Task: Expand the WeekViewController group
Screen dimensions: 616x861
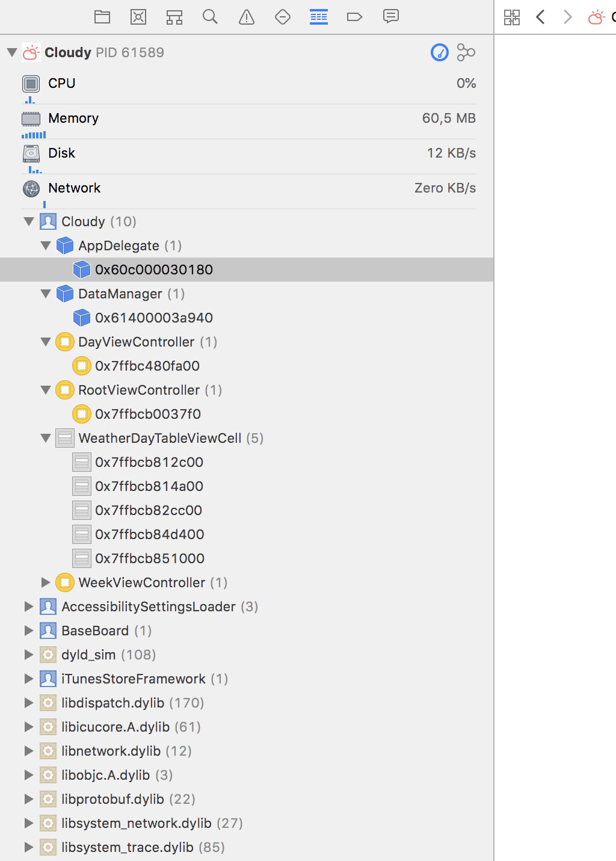Action: (x=46, y=582)
